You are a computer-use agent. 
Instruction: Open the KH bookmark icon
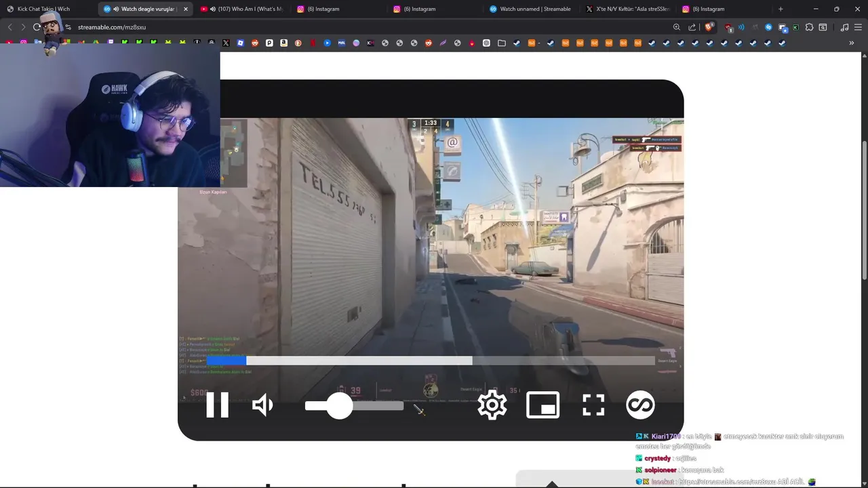click(370, 43)
